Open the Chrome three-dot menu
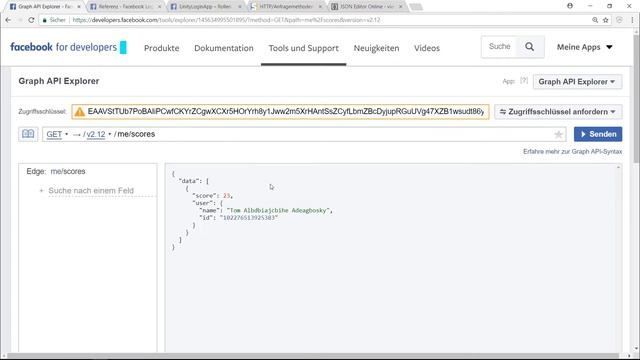Viewport: 640px width, 360px height. pyautogui.click(x=632, y=20)
